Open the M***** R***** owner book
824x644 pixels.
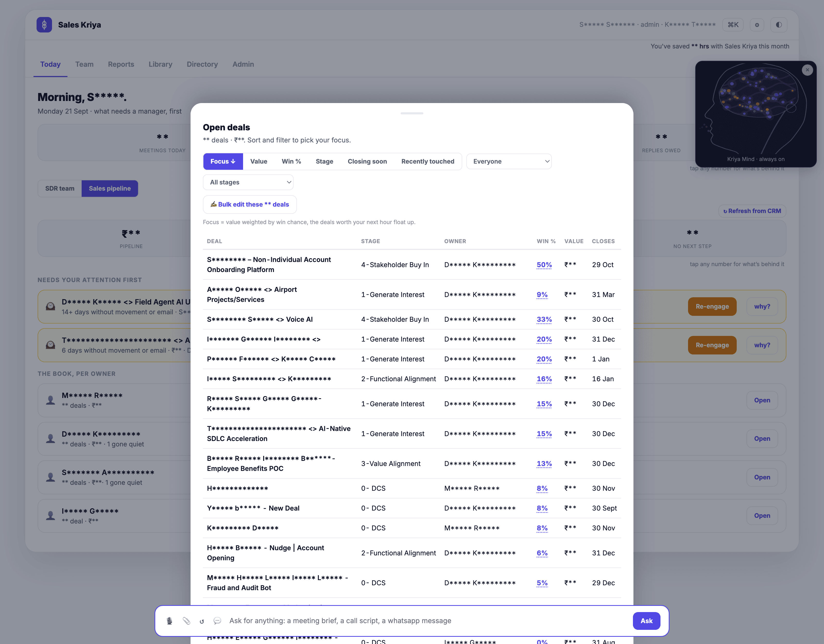click(762, 400)
